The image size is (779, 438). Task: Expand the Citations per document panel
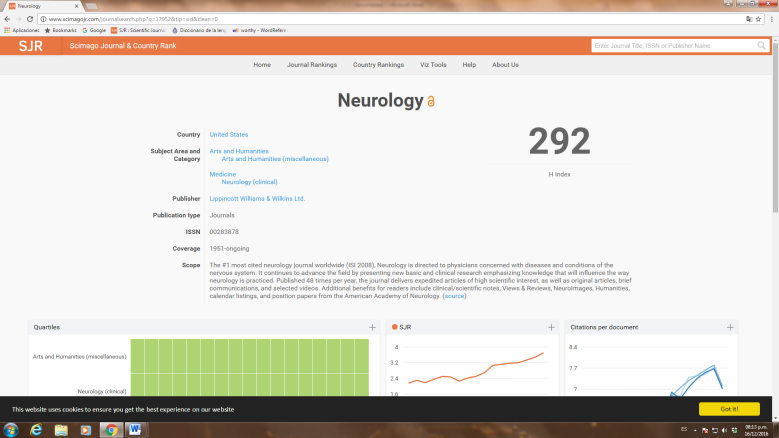pos(729,327)
